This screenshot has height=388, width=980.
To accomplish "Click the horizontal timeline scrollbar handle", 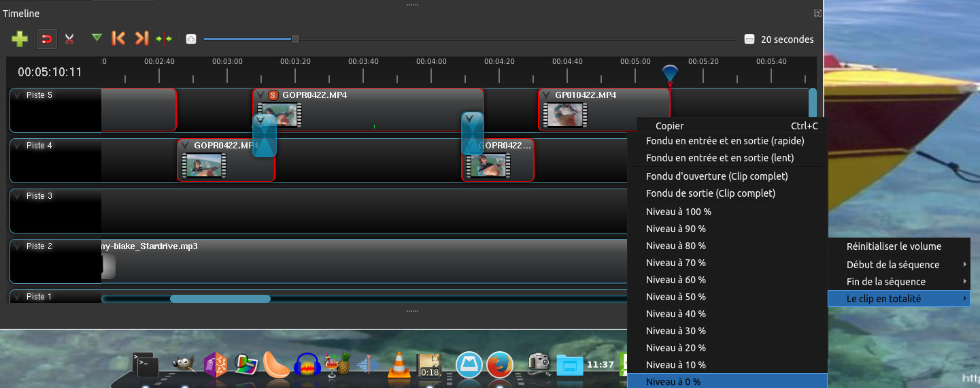I will (x=220, y=299).
